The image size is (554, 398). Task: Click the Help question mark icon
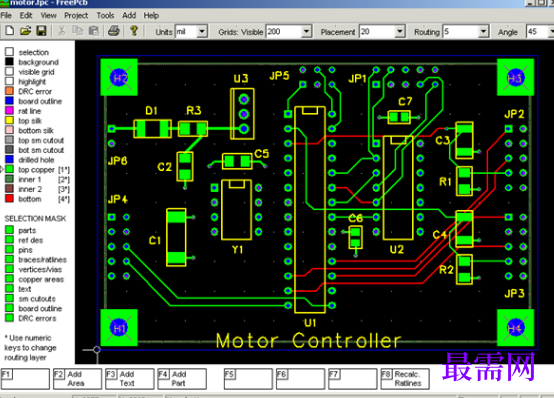[134, 31]
